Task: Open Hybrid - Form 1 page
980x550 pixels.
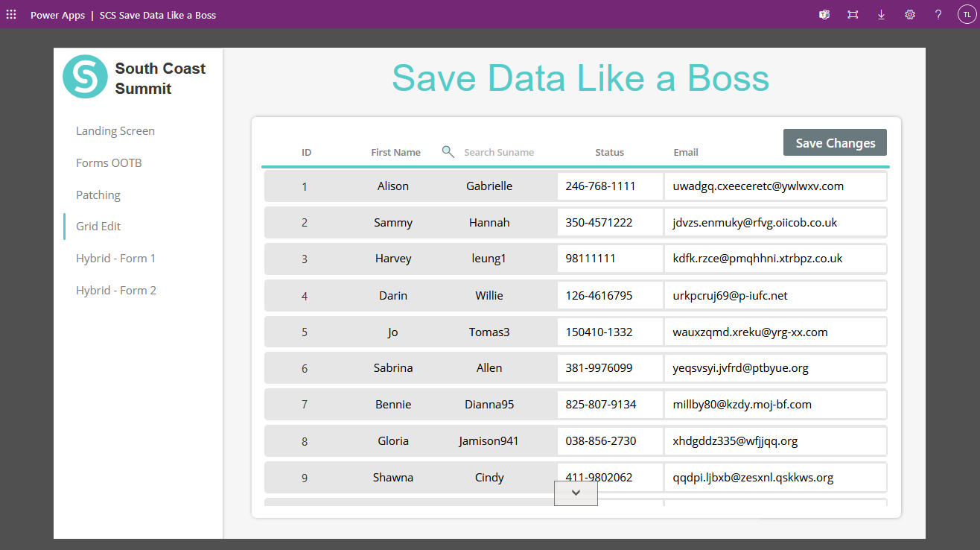Action: point(116,258)
